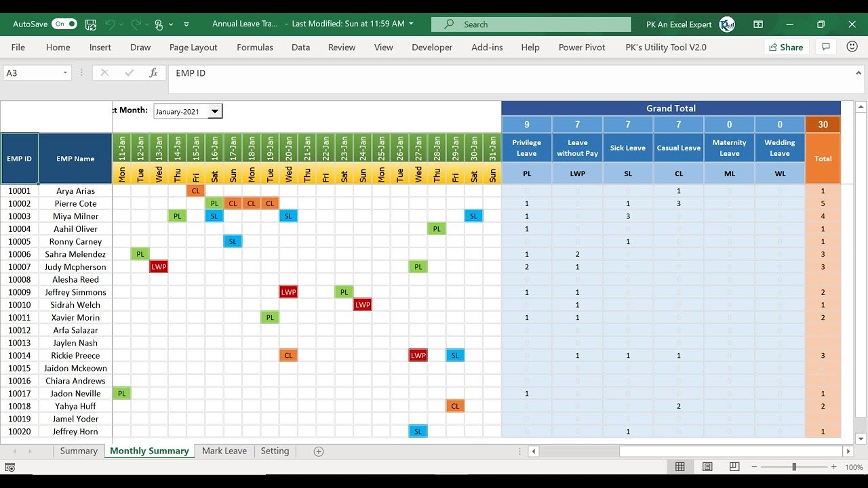Click the horizontal scrollbar left arrow
Image resolution: width=868 pixels, height=488 pixels.
coord(534,451)
